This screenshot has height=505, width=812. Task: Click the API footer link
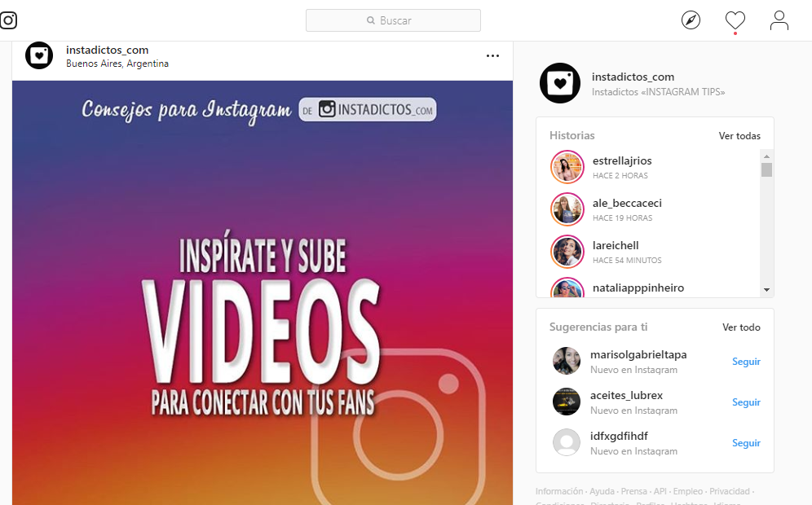click(660, 491)
